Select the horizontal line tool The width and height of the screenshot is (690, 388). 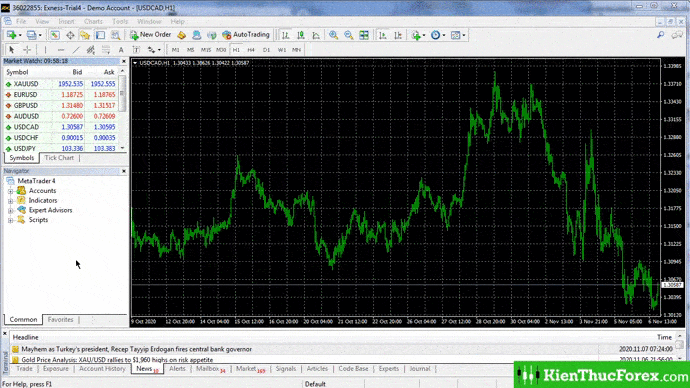coord(61,50)
